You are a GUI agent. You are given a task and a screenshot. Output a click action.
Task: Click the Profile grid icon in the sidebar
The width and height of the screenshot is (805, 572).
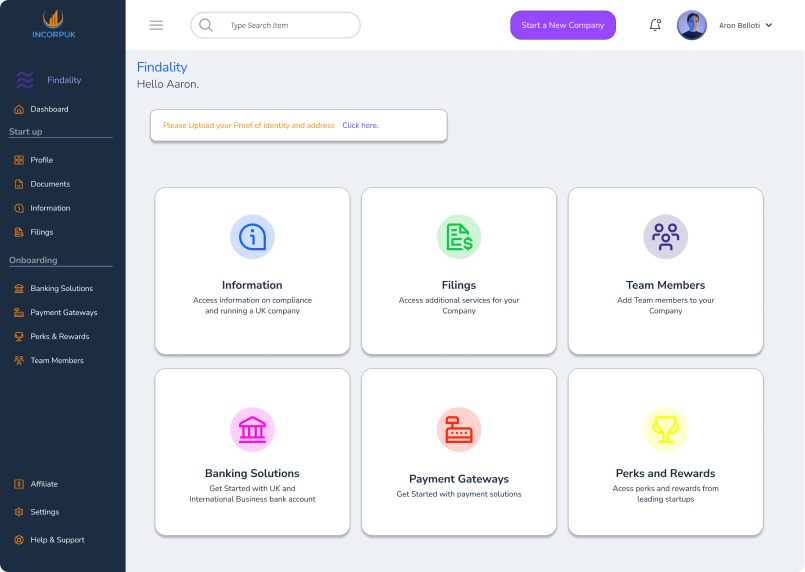point(19,160)
